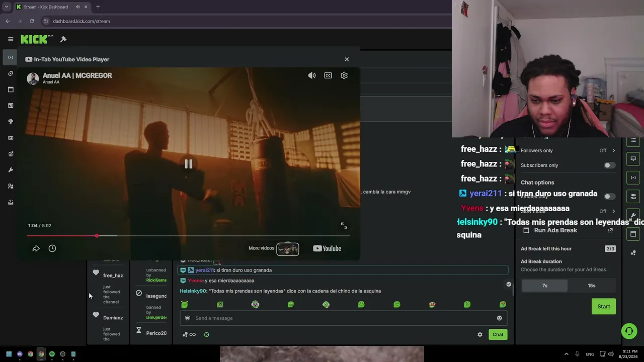
Task: Open the download tray icon in left sidebar
Action: (x=11, y=202)
